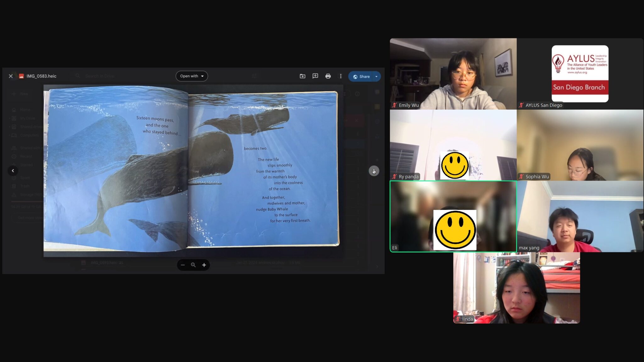Screen dimensions: 644x362
Task: Click AYLUS San Diego's muted microphone icon
Action: 521,105
